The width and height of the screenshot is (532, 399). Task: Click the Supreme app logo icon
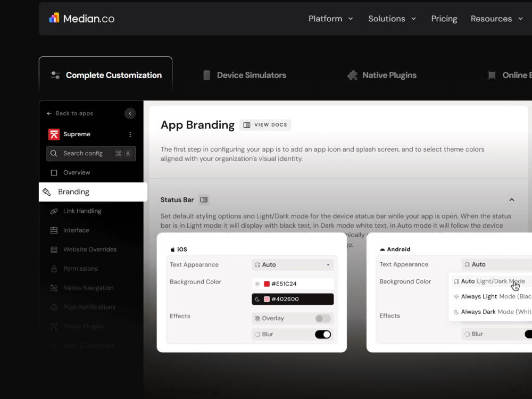pos(54,135)
